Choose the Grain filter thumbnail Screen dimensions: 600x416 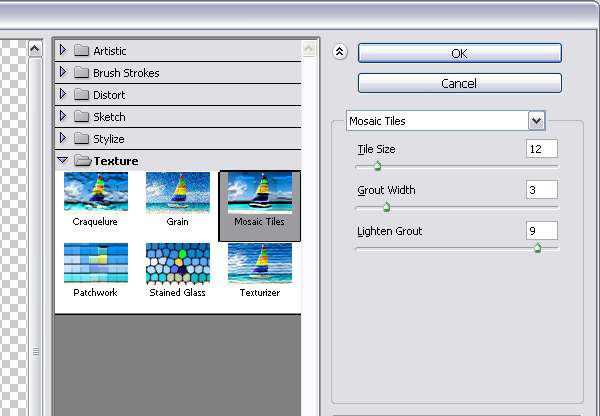coord(178,192)
